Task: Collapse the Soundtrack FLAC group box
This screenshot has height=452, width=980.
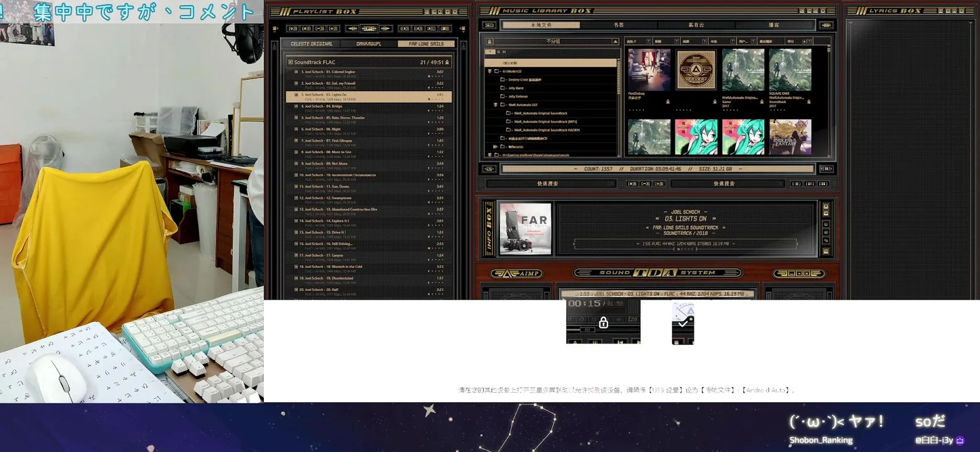Action: (x=290, y=62)
